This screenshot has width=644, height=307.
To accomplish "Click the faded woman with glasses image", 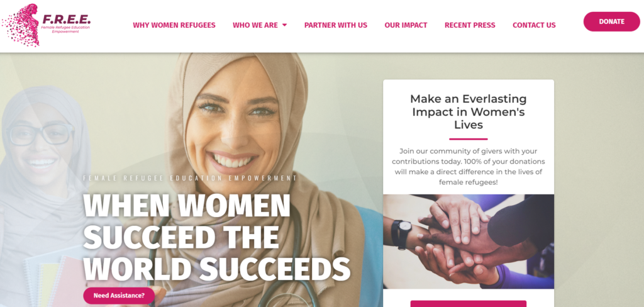I will click(41, 164).
